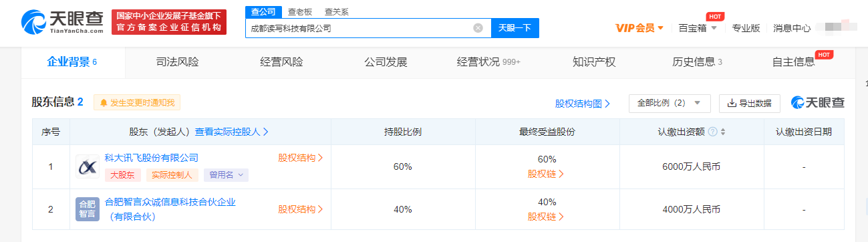This screenshot has height=242, width=868.
Task: Switch to the 公司发展 tab
Action: [386, 62]
